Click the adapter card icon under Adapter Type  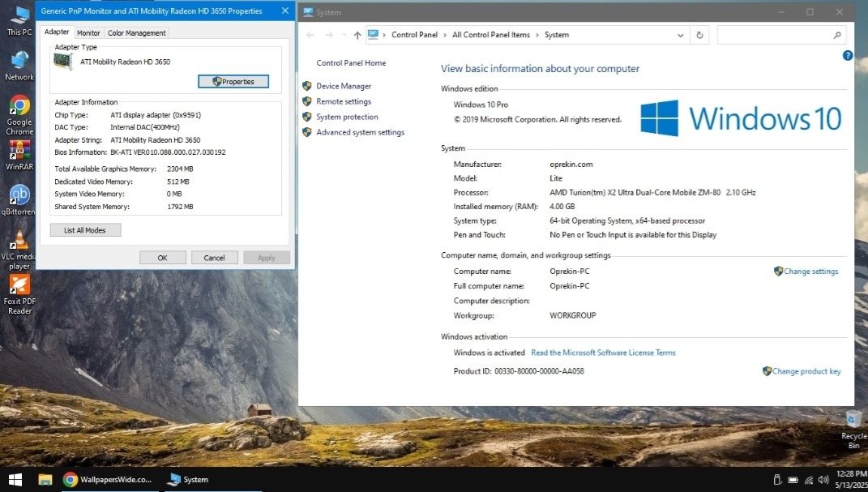click(64, 61)
